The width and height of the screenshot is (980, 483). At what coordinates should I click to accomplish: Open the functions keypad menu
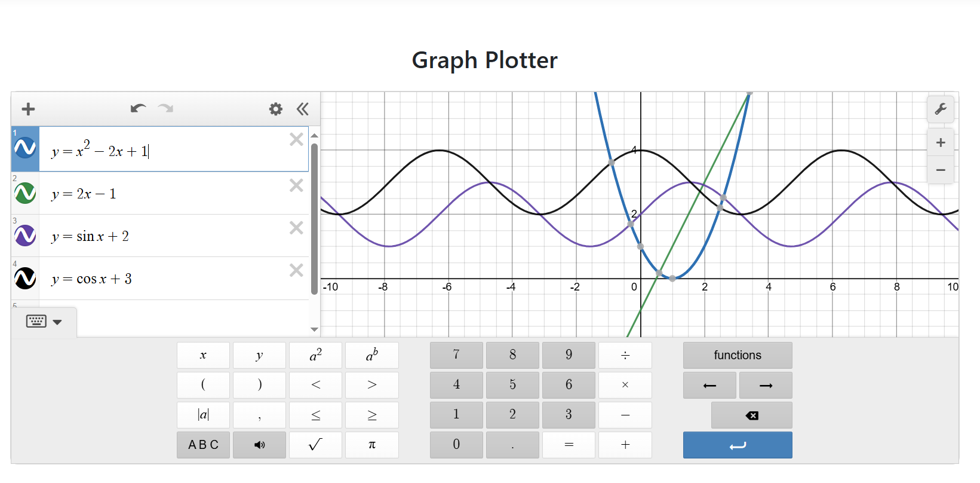click(x=738, y=355)
